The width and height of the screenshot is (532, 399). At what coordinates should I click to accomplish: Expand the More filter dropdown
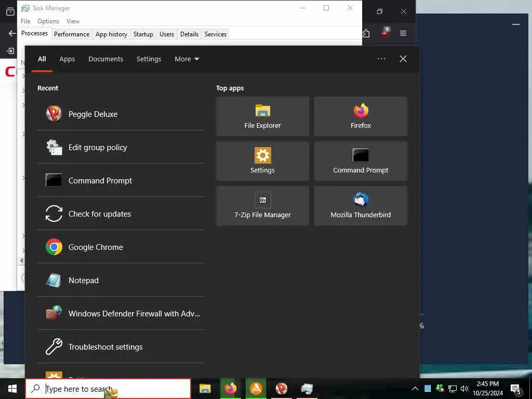click(187, 59)
